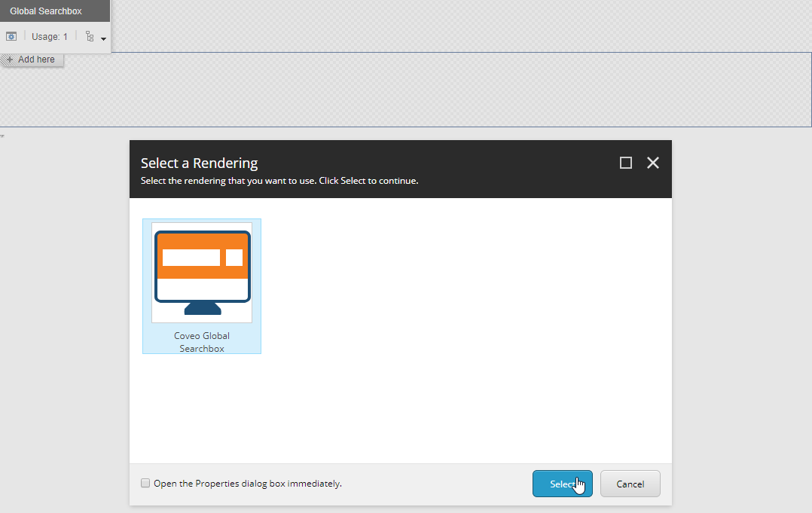Close the Select a Rendering dialog
Image resolution: width=812 pixels, height=513 pixels.
(653, 163)
